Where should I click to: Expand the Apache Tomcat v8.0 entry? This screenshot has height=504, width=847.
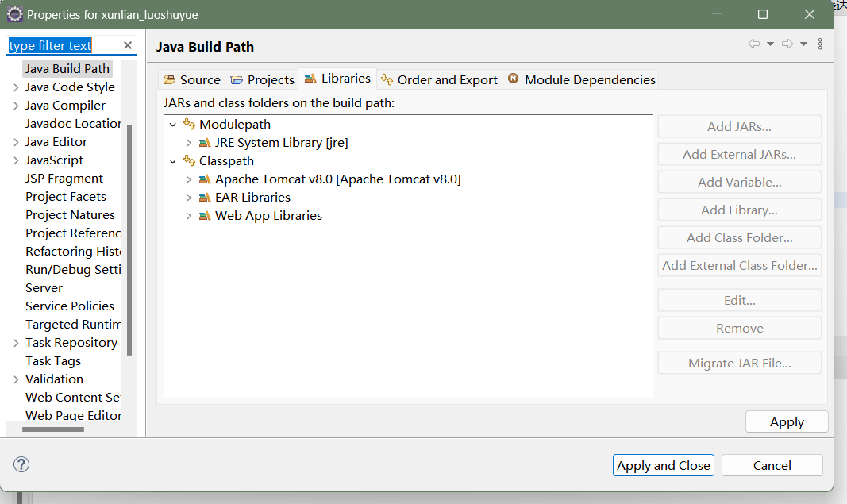click(x=188, y=179)
